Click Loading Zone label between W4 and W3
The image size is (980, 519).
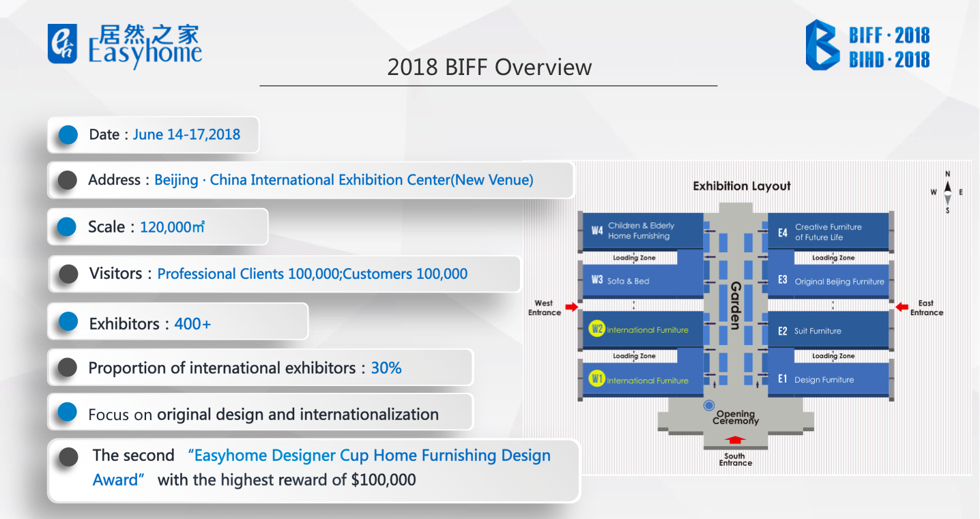tap(634, 258)
